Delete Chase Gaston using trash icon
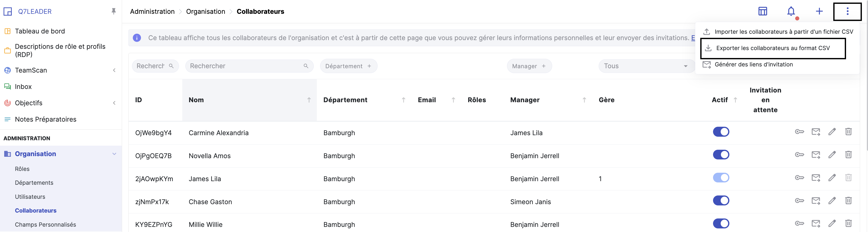868x232 pixels. click(848, 201)
